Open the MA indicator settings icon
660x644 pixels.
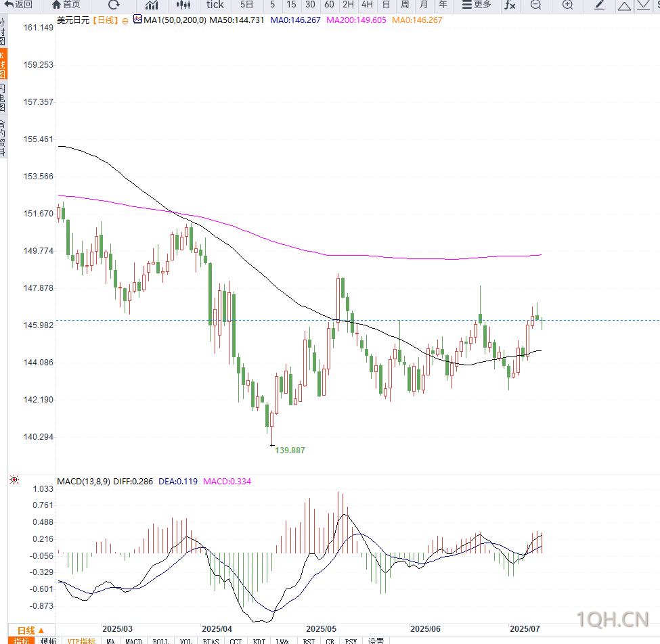(x=137, y=19)
